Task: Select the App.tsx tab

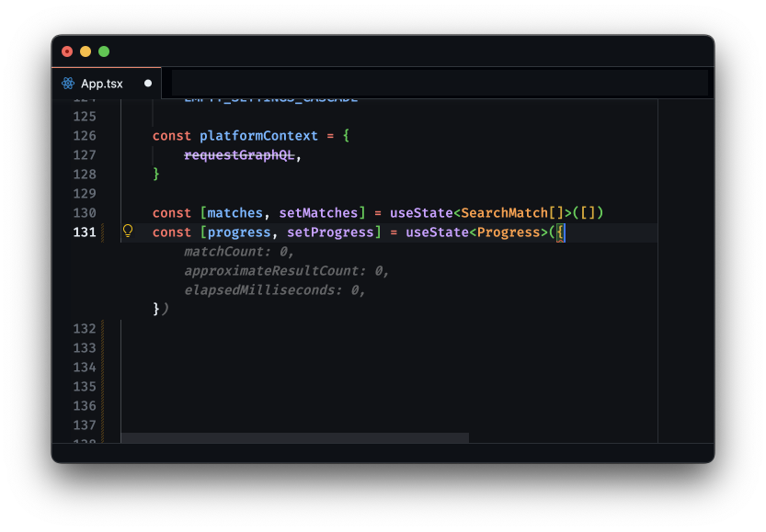Action: (x=106, y=84)
